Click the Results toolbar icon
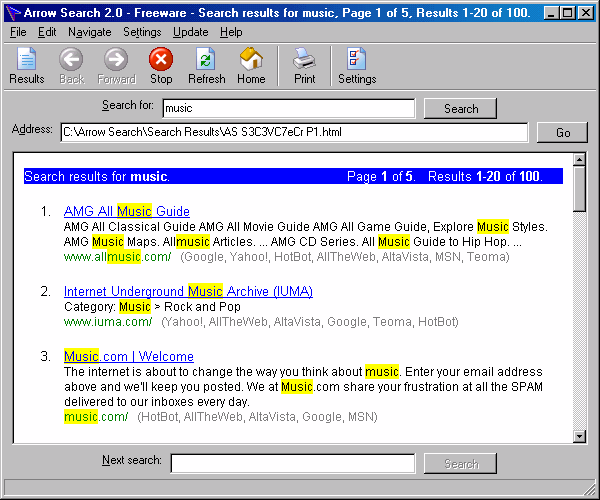This screenshot has height=500, width=600. (x=27, y=59)
